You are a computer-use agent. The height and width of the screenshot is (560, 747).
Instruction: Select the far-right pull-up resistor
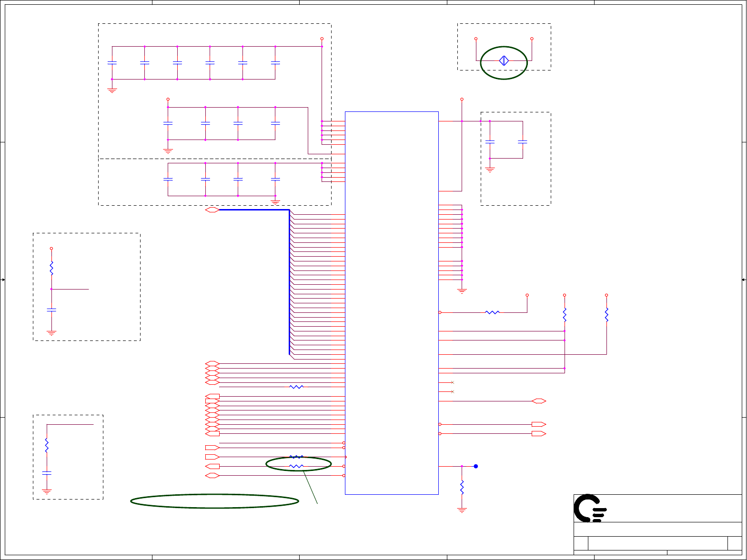(x=606, y=315)
